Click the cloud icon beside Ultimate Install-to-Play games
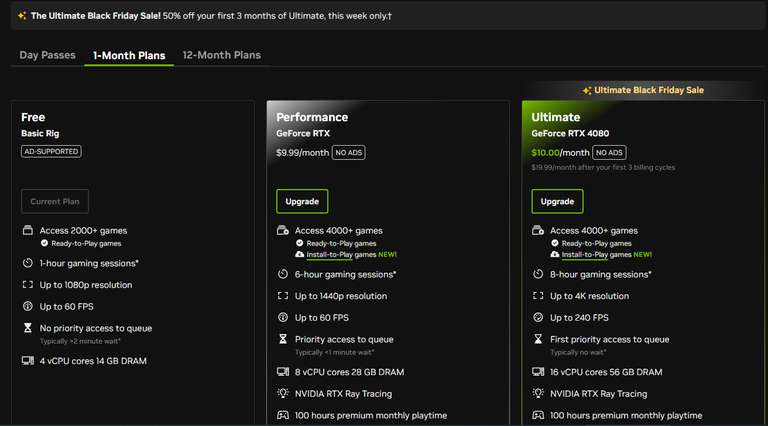 [555, 255]
